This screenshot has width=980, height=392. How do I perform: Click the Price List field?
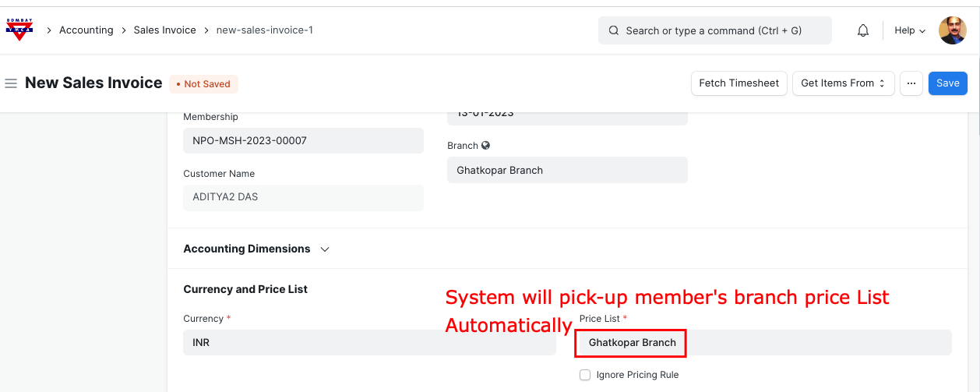pos(763,343)
